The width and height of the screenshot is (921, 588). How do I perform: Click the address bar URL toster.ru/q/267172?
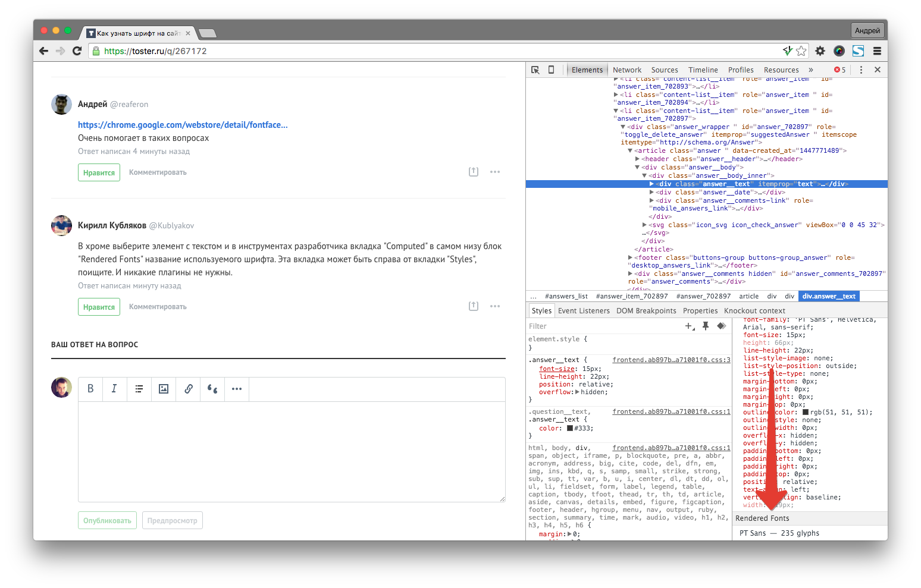pyautogui.click(x=155, y=51)
